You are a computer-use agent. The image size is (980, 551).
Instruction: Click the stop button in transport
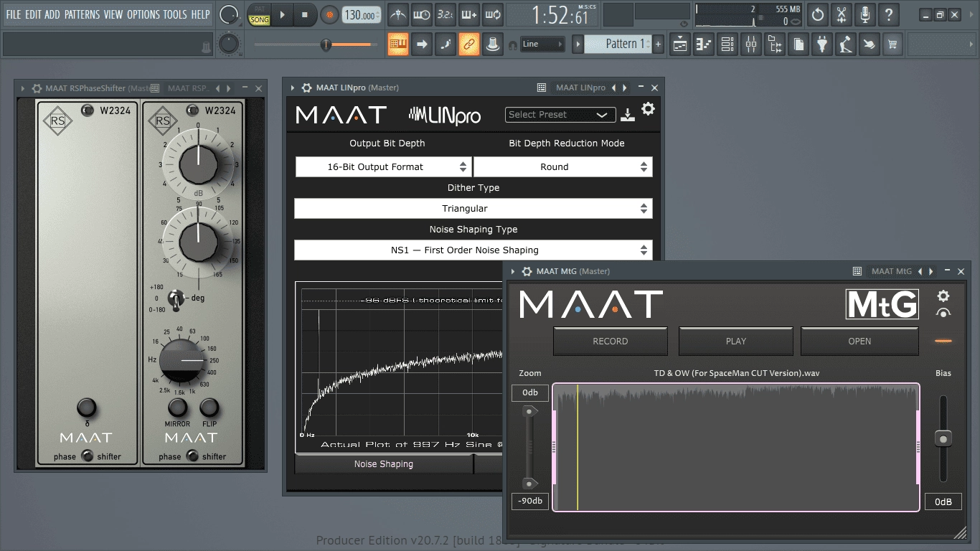click(x=305, y=14)
